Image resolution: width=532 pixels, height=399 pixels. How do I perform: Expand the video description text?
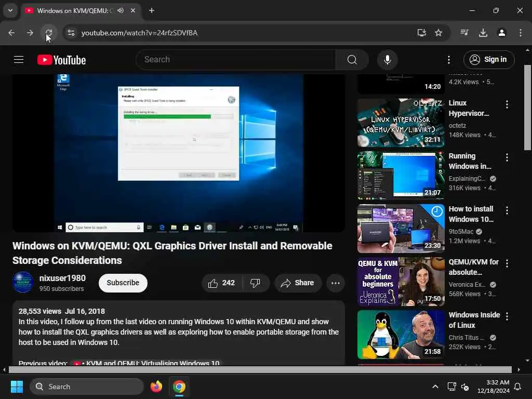coord(179,332)
